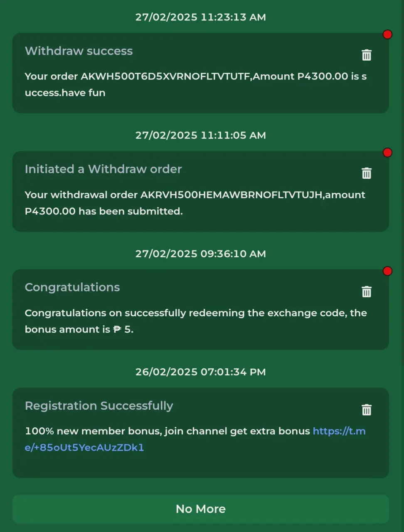Click the withdrawal order AKRVH500HEMAWBRNOFLTVTUJH text
Viewport: 404px width, 532px height.
(x=195, y=203)
